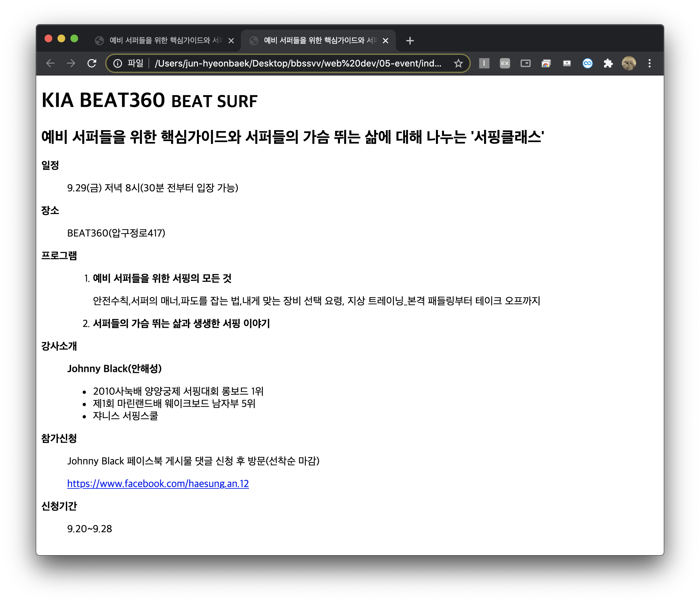Viewport: 700px width, 603px height.
Task: Open the facebook.com/haesung.an.12 link
Action: coord(158,484)
